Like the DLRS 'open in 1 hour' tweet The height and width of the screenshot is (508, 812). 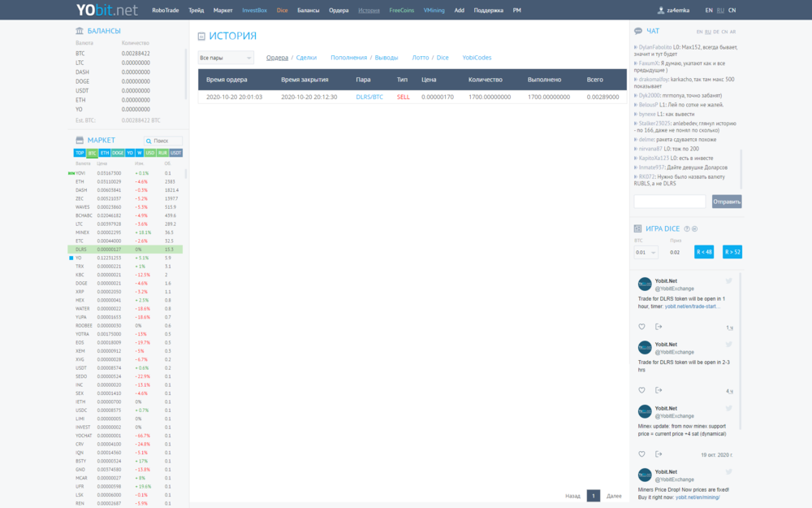[x=641, y=327]
